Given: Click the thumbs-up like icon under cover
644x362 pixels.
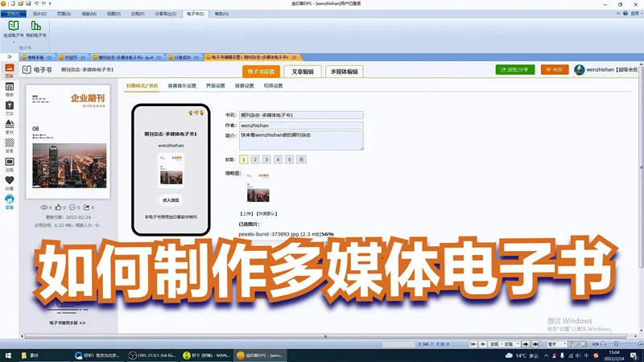Looking at the screenshot, I should click(x=58, y=208).
